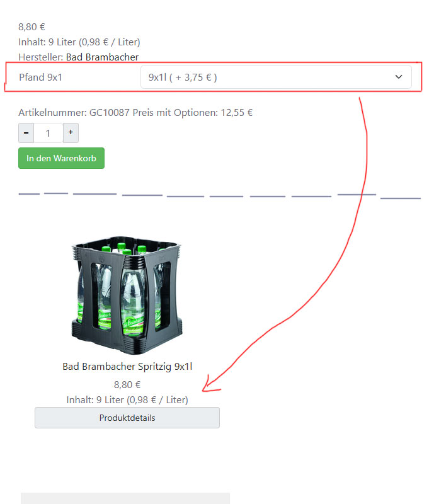The image size is (434, 504).
Task: Click the quantity input field showing 1
Action: click(49, 133)
